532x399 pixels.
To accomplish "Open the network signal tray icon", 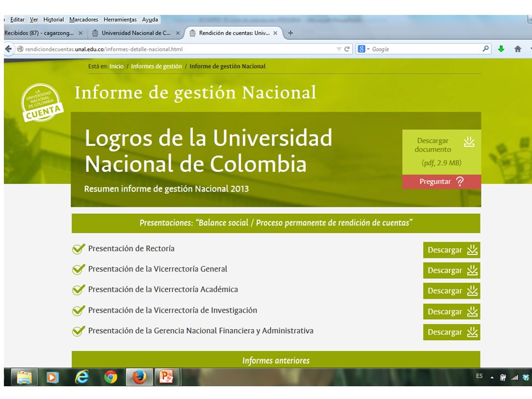I will tap(515, 377).
